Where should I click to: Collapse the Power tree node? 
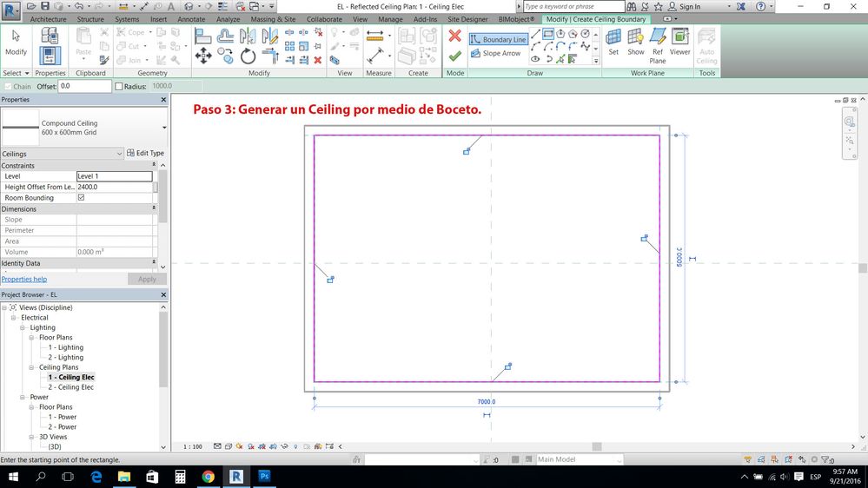pyautogui.click(x=23, y=398)
